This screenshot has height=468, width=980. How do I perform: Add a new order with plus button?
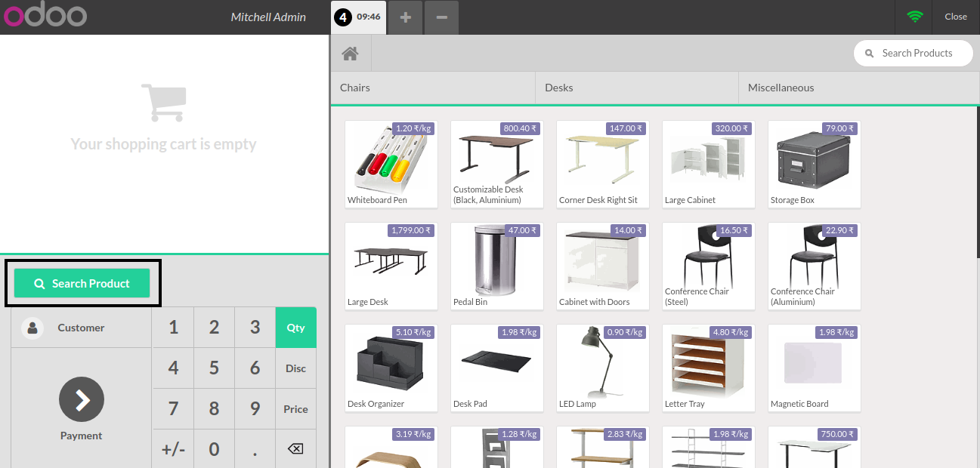(406, 17)
